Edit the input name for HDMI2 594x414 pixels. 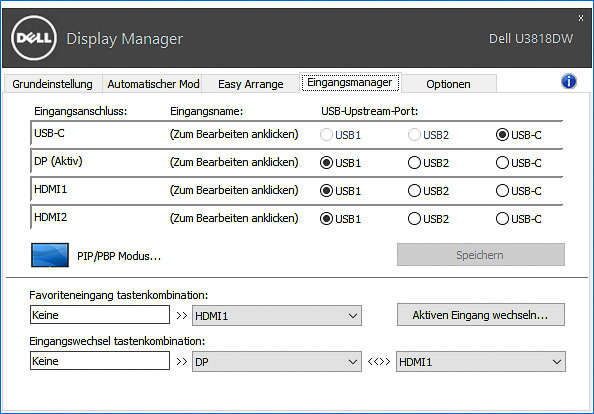234,218
